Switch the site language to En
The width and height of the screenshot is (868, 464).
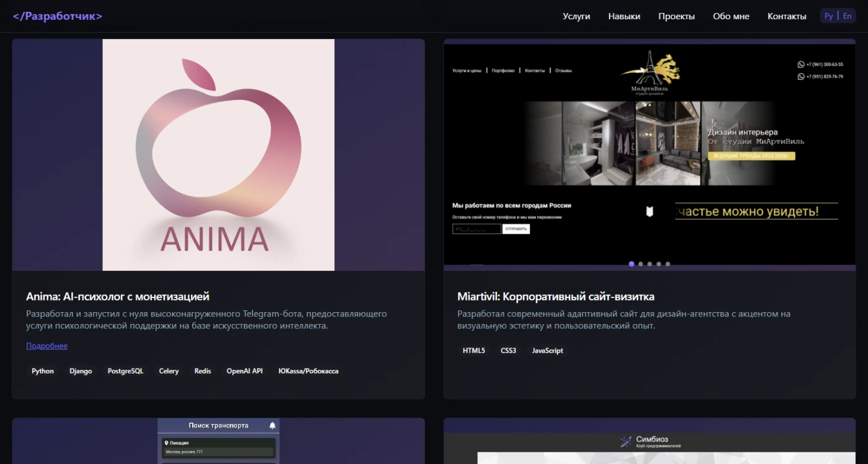coord(847,16)
